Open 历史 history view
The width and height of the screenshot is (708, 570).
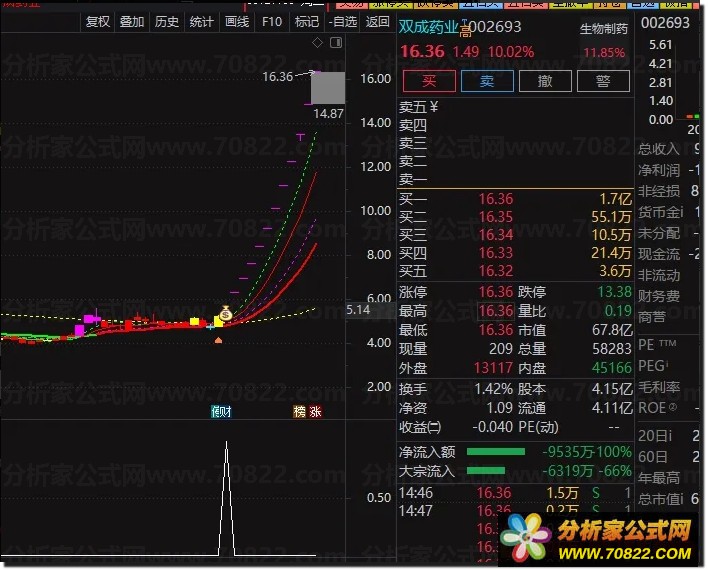click(x=167, y=22)
